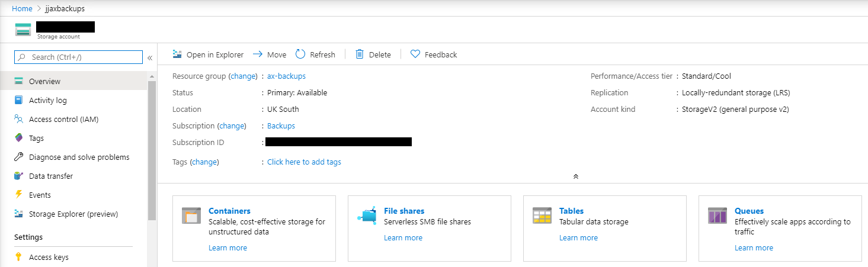This screenshot has height=267, width=868.
Task: Click the Access keys key icon
Action: pos(19,257)
